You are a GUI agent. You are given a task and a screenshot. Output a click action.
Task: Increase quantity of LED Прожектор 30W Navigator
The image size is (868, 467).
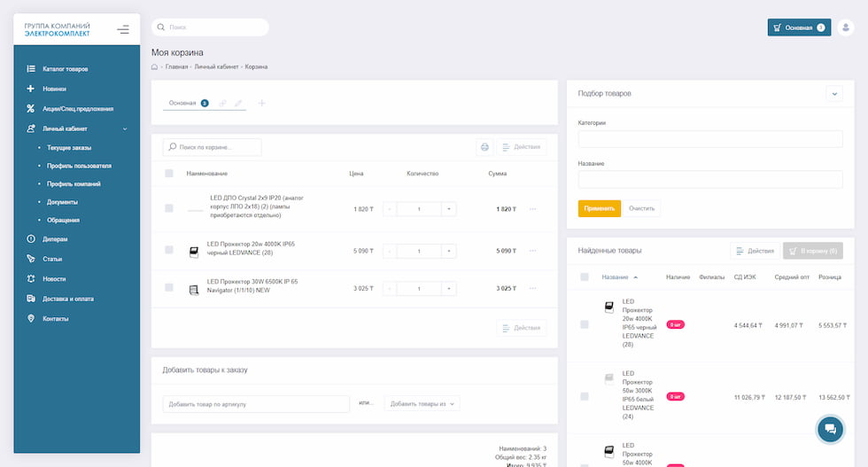point(449,289)
